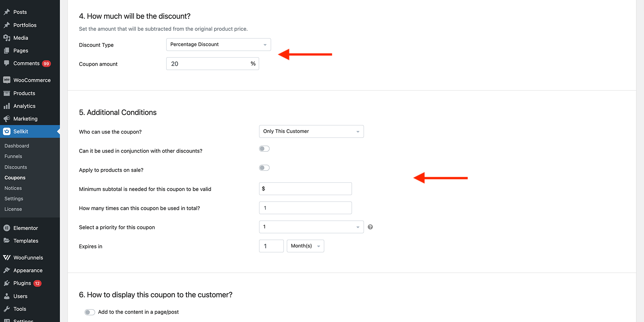Toggle Apply to products on sale
This screenshot has height=322, width=644.
click(264, 168)
